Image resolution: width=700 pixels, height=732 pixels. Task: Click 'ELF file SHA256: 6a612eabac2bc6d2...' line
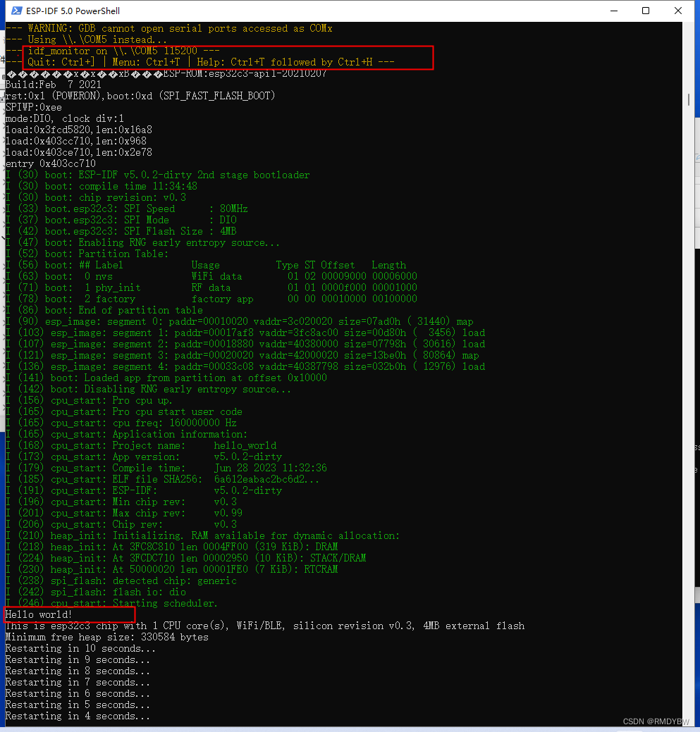pyautogui.click(x=163, y=480)
